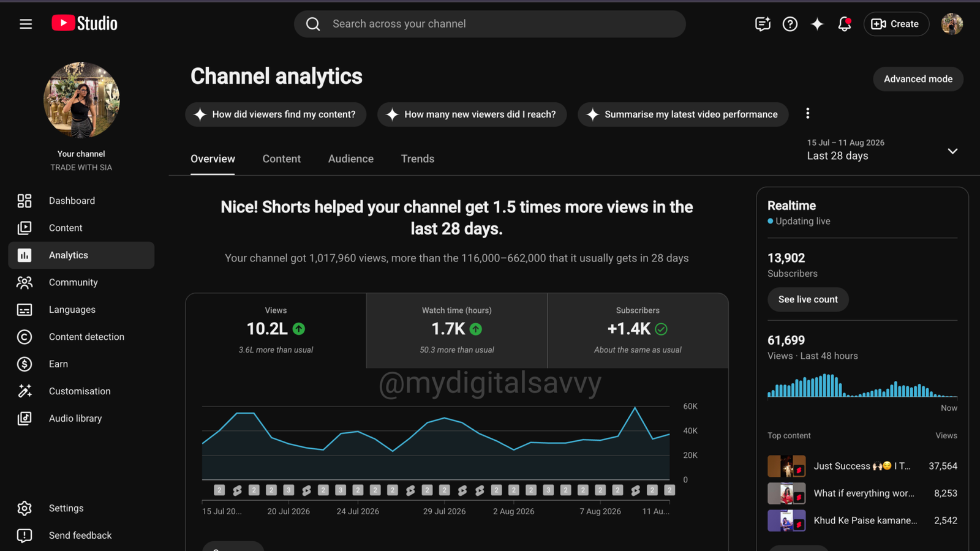Open account avatar menu in header
Viewport: 980px width, 551px height.
tap(952, 24)
